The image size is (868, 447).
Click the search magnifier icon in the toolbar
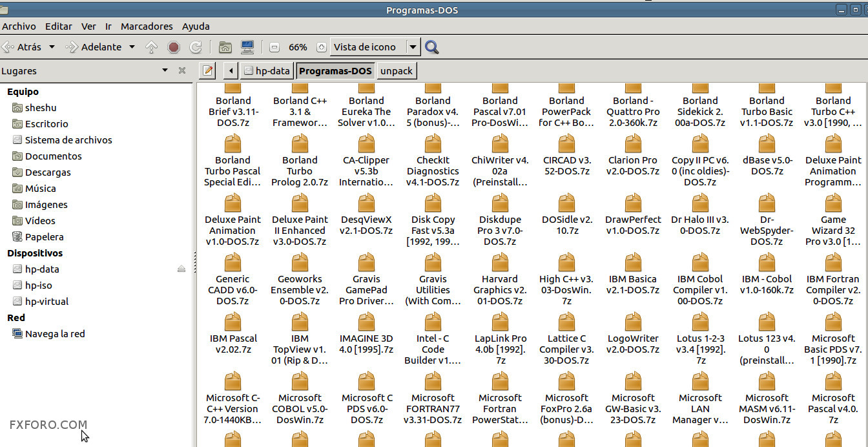coord(431,47)
